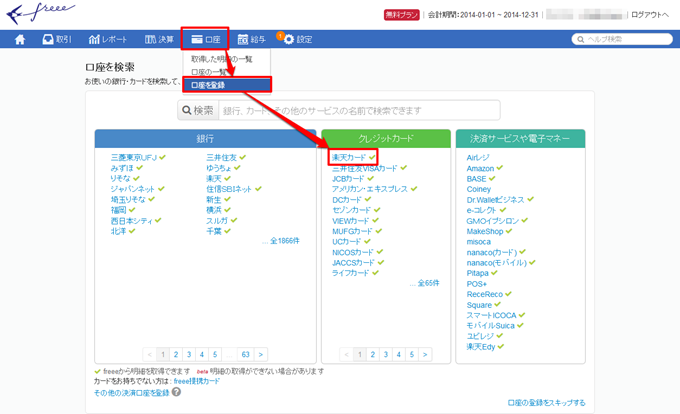Select セゾンカード

352,210
